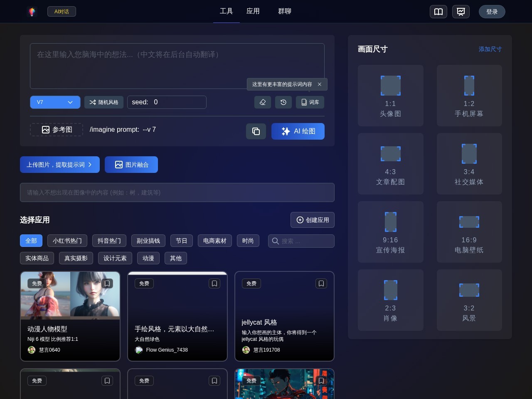The image size is (532, 399).
Task: Open the 动漫人物模型 app card thumbnail
Action: pyautogui.click(x=70, y=296)
